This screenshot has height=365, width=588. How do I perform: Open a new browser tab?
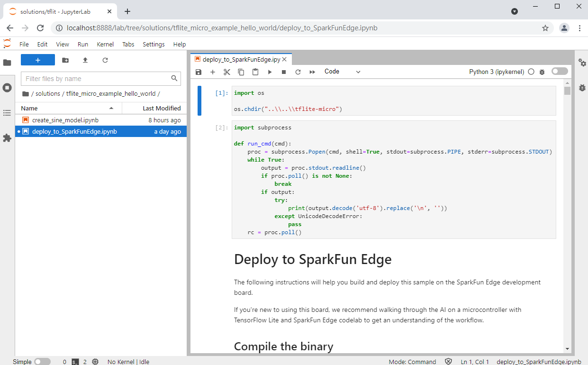click(x=127, y=11)
